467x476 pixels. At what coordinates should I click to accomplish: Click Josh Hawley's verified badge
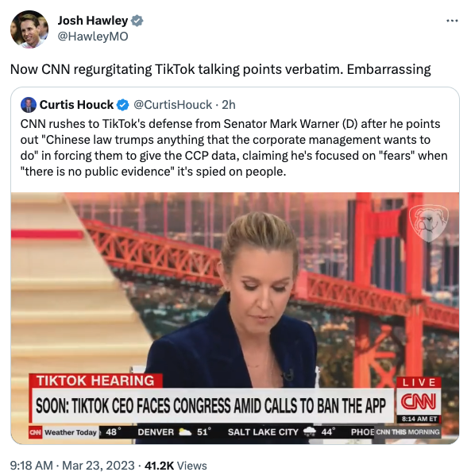click(x=137, y=21)
